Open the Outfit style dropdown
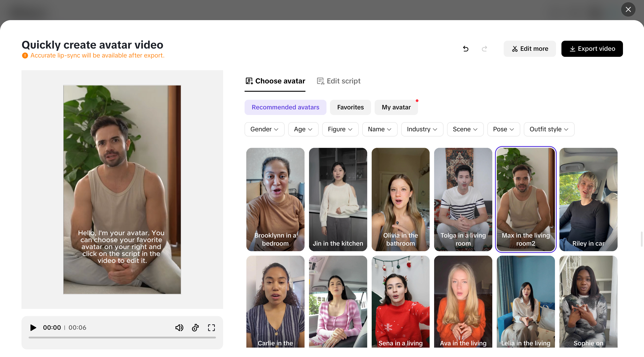Viewport: 644px width, 357px height. click(549, 129)
